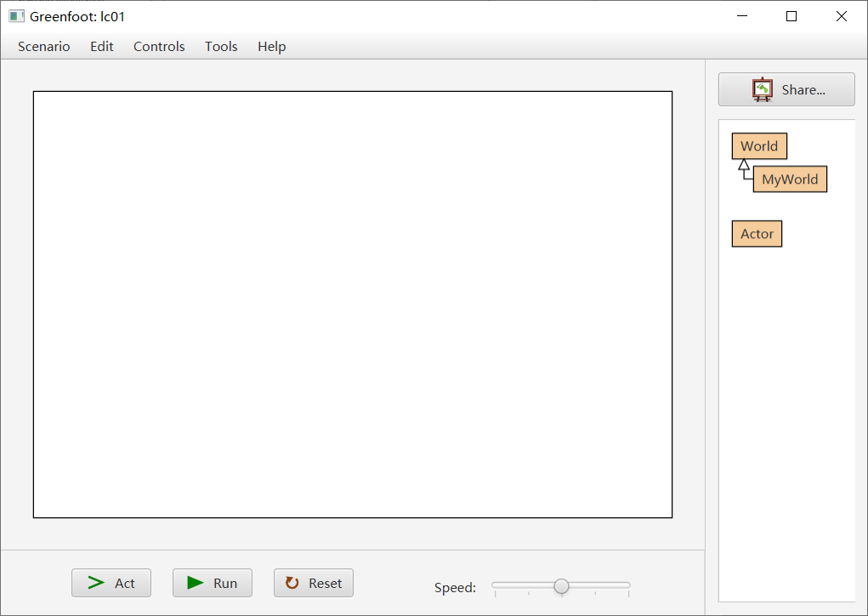Open the Scenario menu
This screenshot has width=868, height=616.
tap(44, 47)
